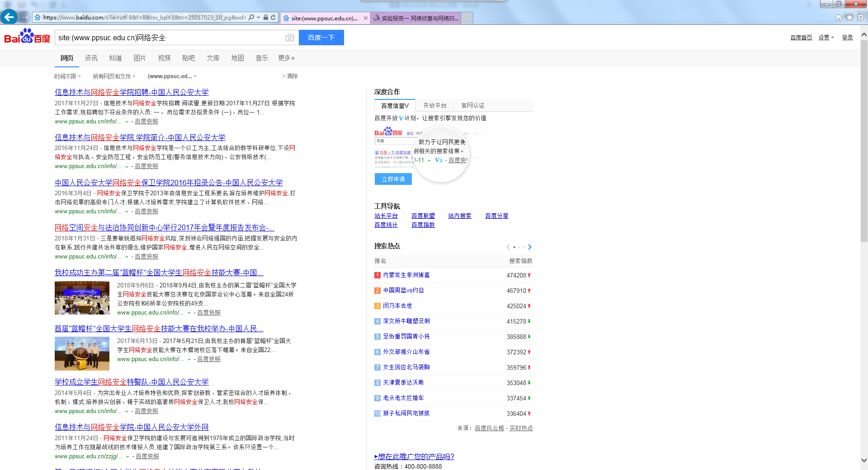Open the 设置 dropdown menu
868x470 pixels.
pyautogui.click(x=826, y=38)
